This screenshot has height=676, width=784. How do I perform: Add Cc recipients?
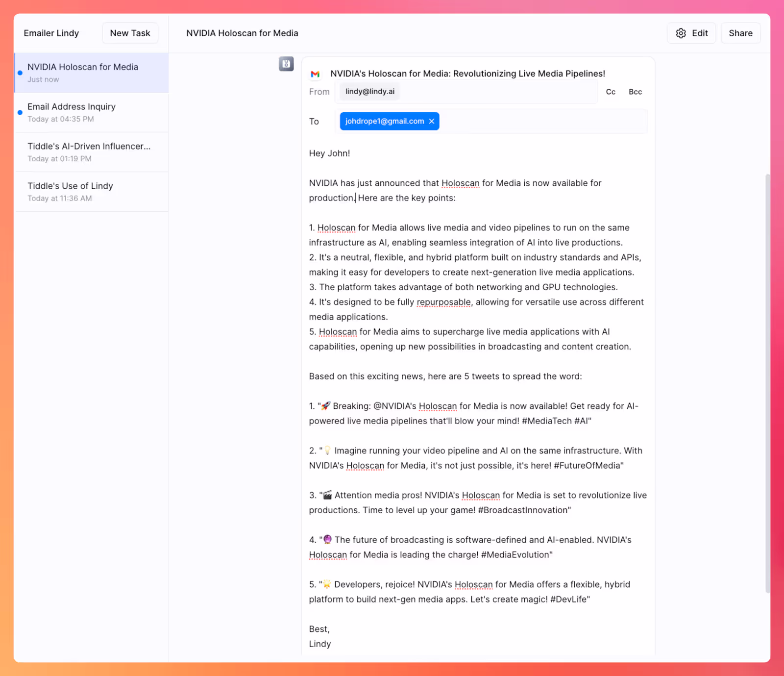[x=611, y=92]
